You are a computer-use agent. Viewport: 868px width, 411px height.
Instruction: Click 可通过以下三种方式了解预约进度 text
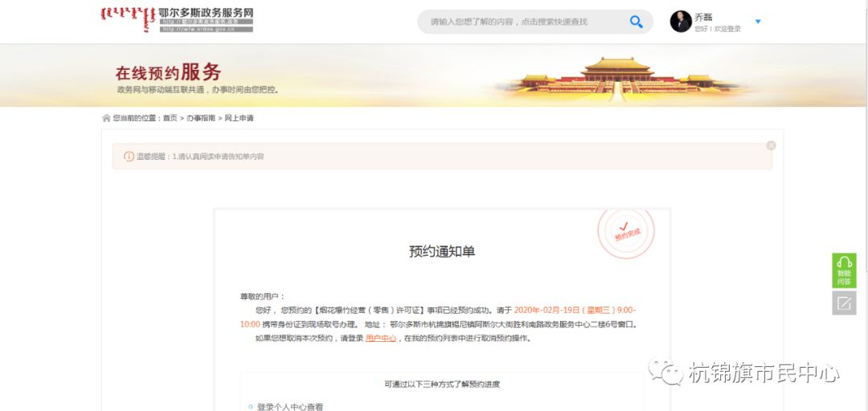(x=442, y=384)
